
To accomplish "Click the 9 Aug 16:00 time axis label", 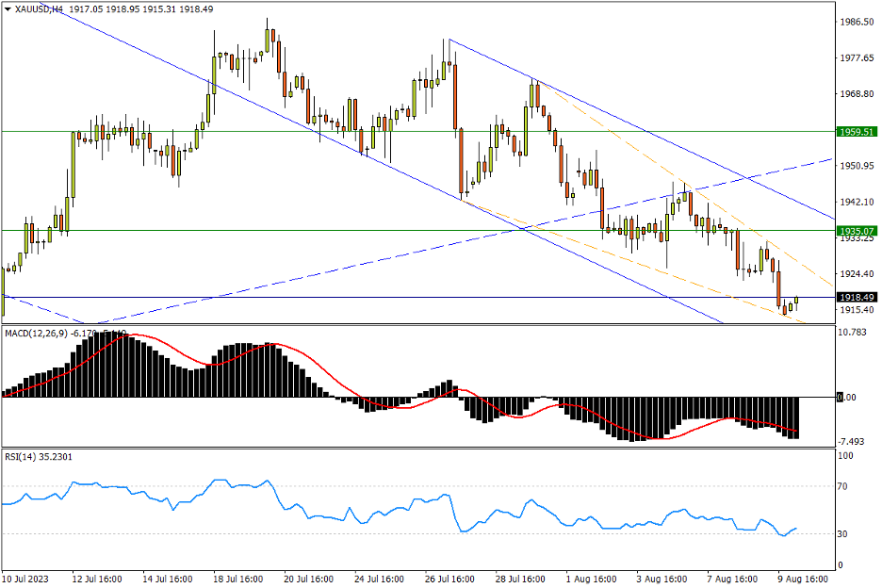I will [801, 578].
